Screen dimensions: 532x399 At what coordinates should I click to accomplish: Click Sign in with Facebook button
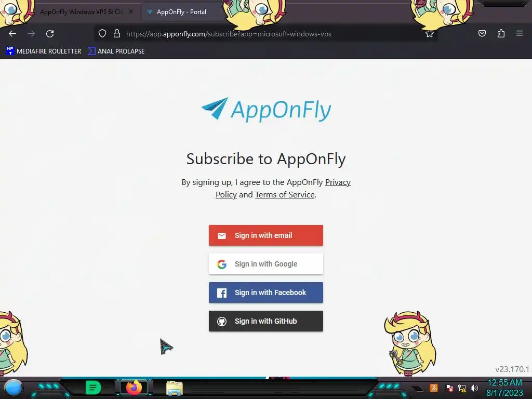pyautogui.click(x=266, y=292)
